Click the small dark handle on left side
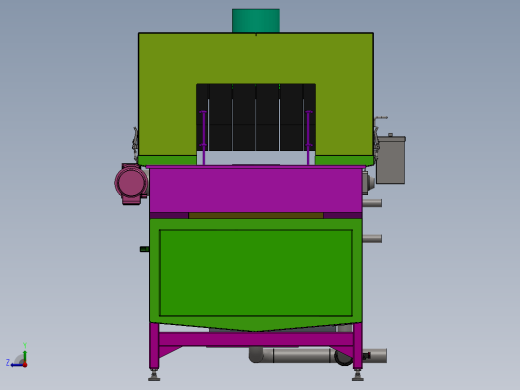 (x=145, y=249)
